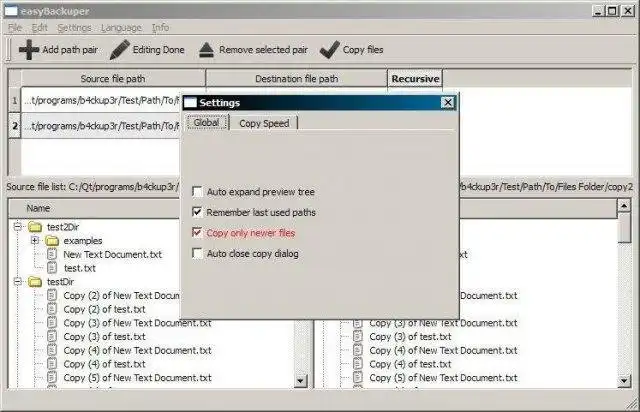The width and height of the screenshot is (640, 412).
Task: Click the testDir folder icon
Action: click(35, 282)
